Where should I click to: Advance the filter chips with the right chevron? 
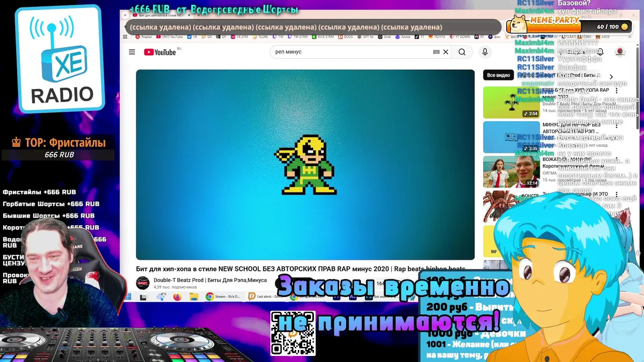[611, 77]
